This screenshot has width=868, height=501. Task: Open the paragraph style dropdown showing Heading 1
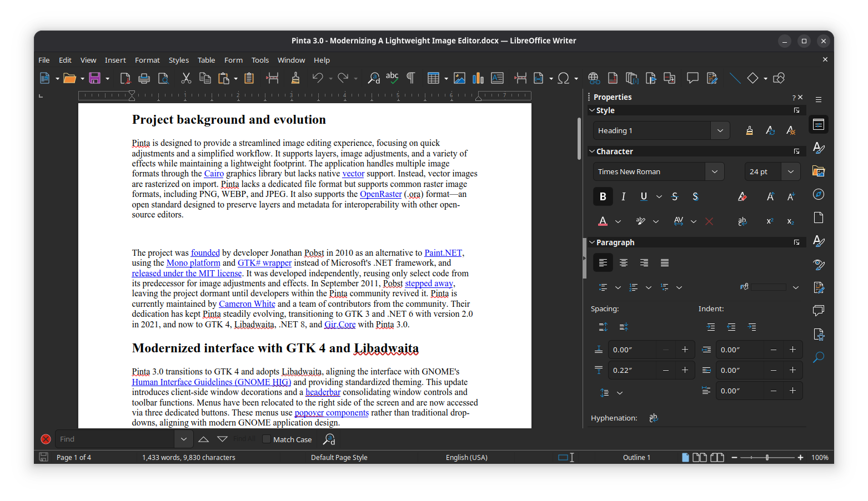pyautogui.click(x=720, y=130)
